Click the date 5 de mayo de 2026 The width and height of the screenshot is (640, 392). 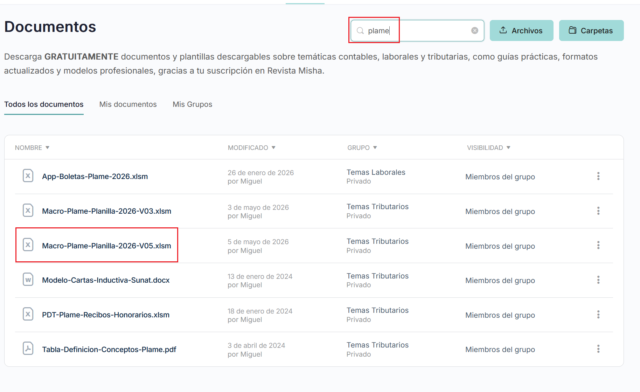258,242
